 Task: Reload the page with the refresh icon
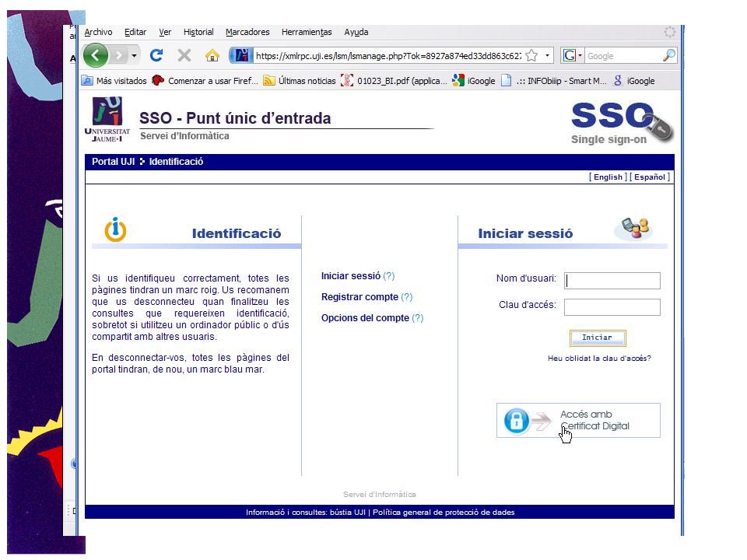[x=156, y=56]
